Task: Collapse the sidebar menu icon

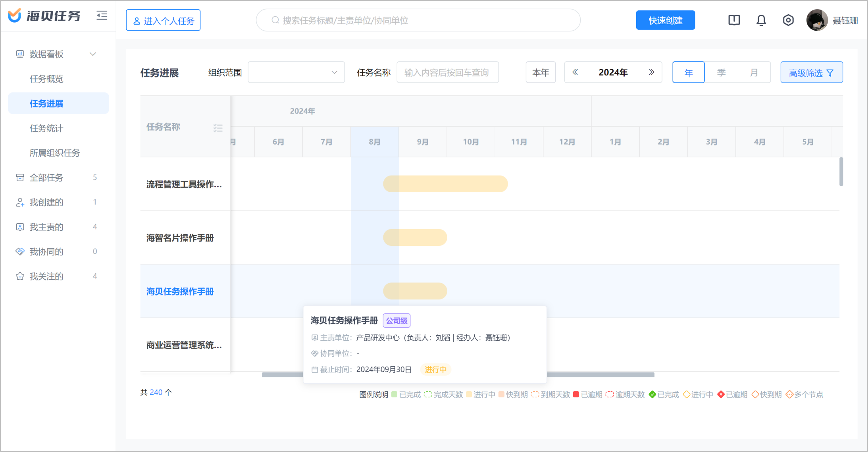Action: [102, 15]
